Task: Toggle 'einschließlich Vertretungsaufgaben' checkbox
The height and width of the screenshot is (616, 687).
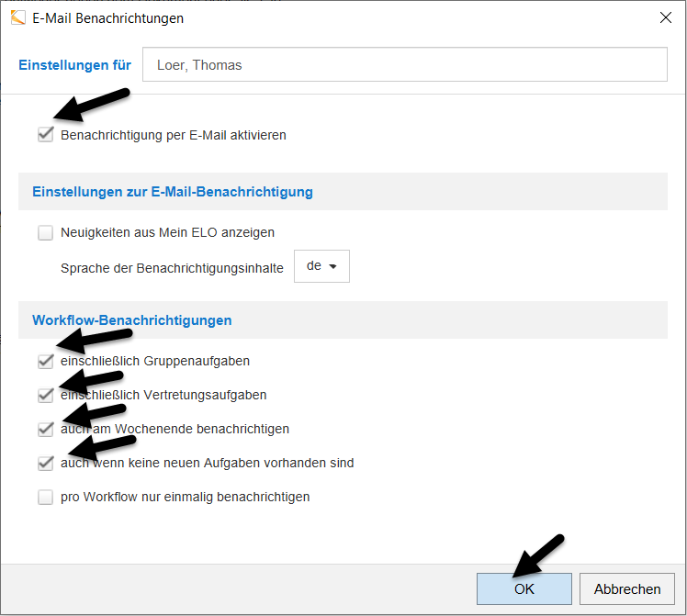Action: pyautogui.click(x=46, y=395)
